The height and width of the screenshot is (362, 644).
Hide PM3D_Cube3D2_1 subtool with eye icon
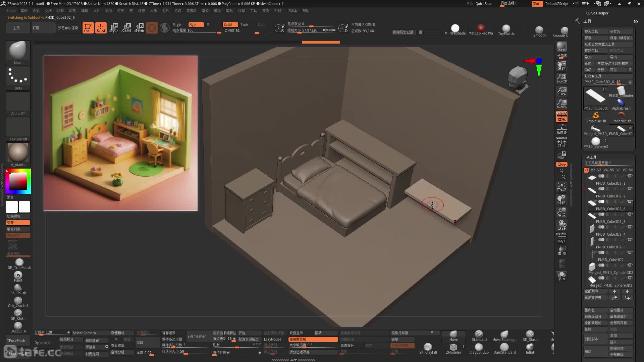(x=630, y=176)
